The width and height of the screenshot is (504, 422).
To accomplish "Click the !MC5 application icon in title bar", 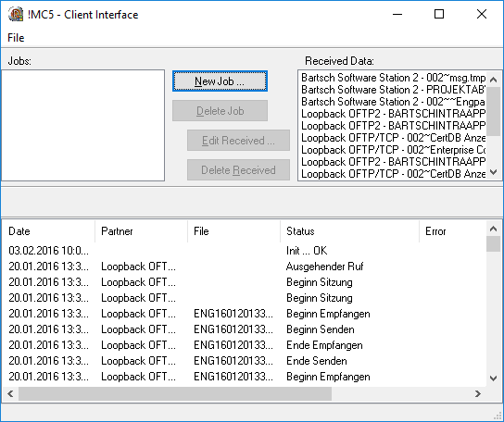I will tap(16, 15).
